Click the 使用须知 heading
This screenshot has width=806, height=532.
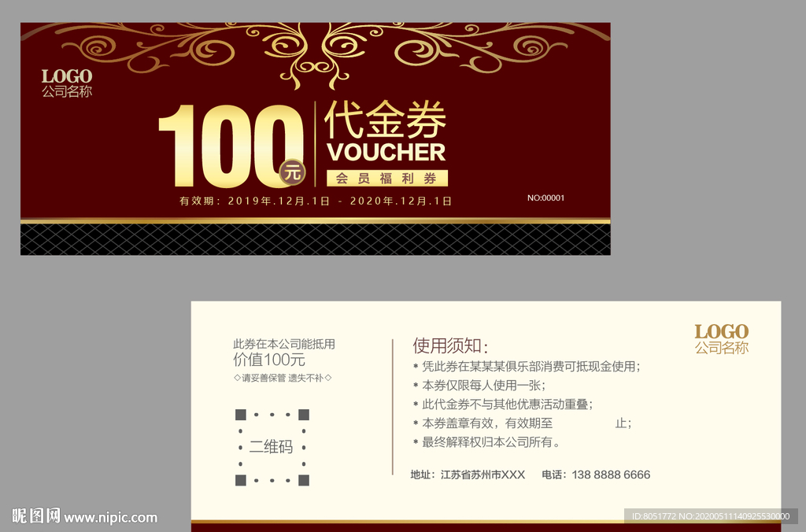click(x=450, y=345)
